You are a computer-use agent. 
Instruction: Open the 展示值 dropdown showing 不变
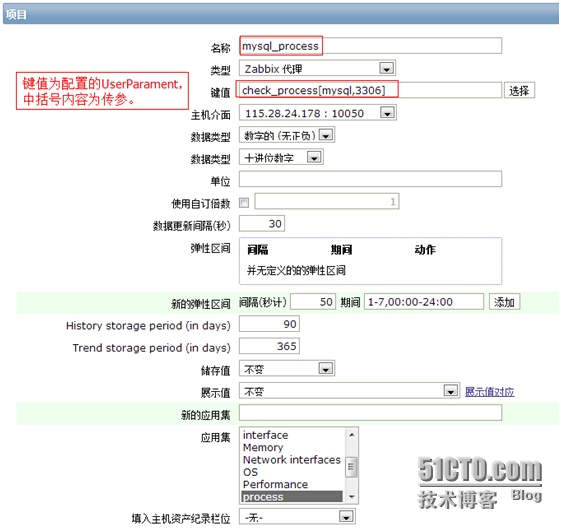[x=349, y=391]
